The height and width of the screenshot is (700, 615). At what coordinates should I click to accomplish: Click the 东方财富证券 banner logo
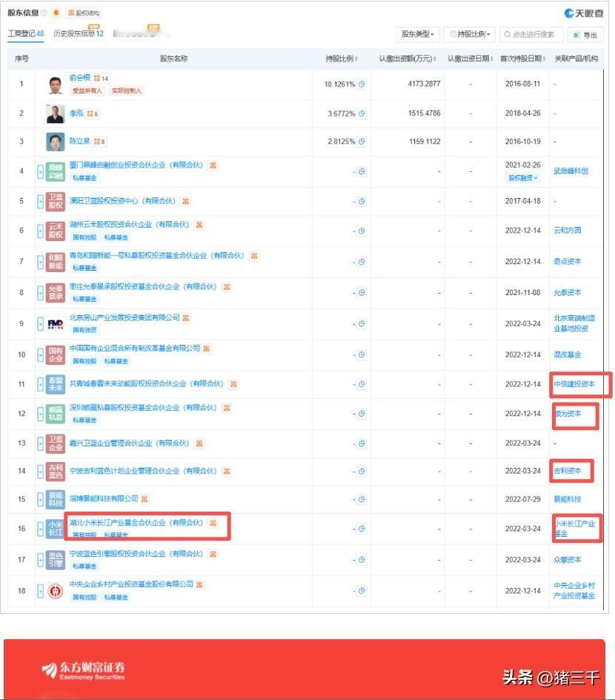[84, 670]
